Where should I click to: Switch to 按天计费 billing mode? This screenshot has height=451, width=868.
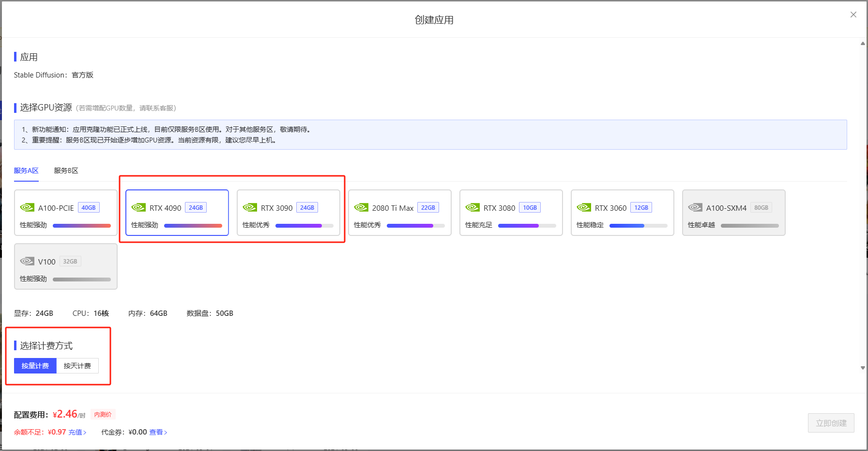[x=77, y=366]
